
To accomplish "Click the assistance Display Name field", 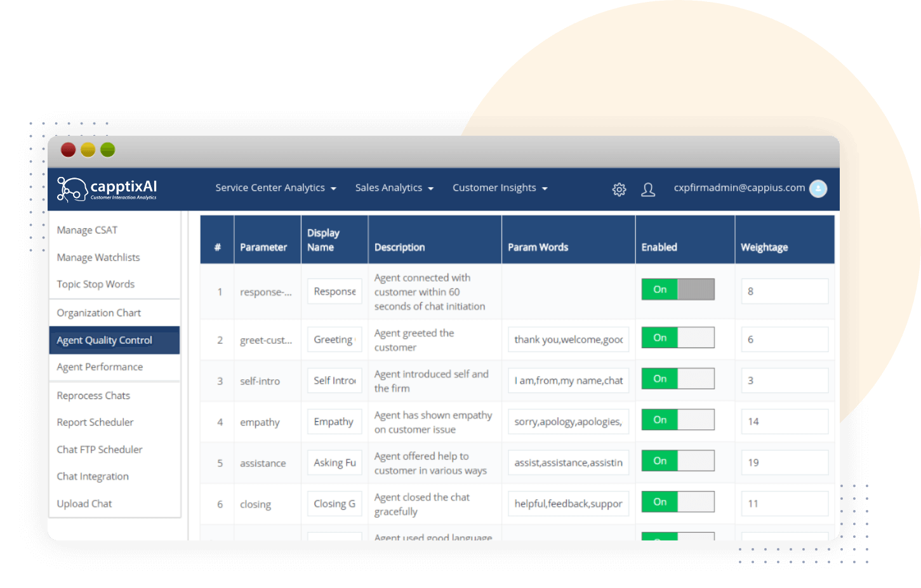I will [x=335, y=463].
